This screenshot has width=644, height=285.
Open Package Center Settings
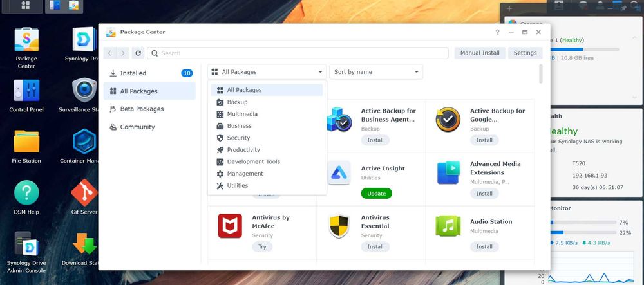coord(525,53)
